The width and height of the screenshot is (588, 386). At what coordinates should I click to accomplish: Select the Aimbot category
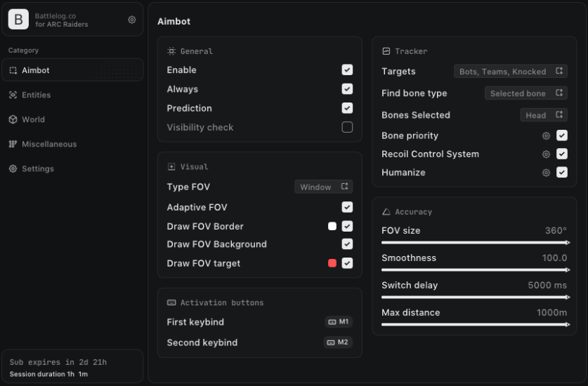point(72,70)
